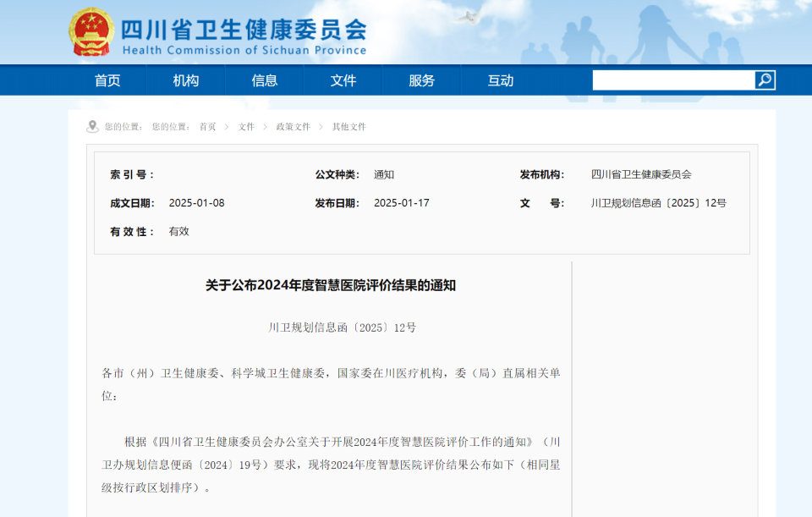The image size is (812, 517).
Task: Click the 成文日期 label
Action: coord(132,203)
